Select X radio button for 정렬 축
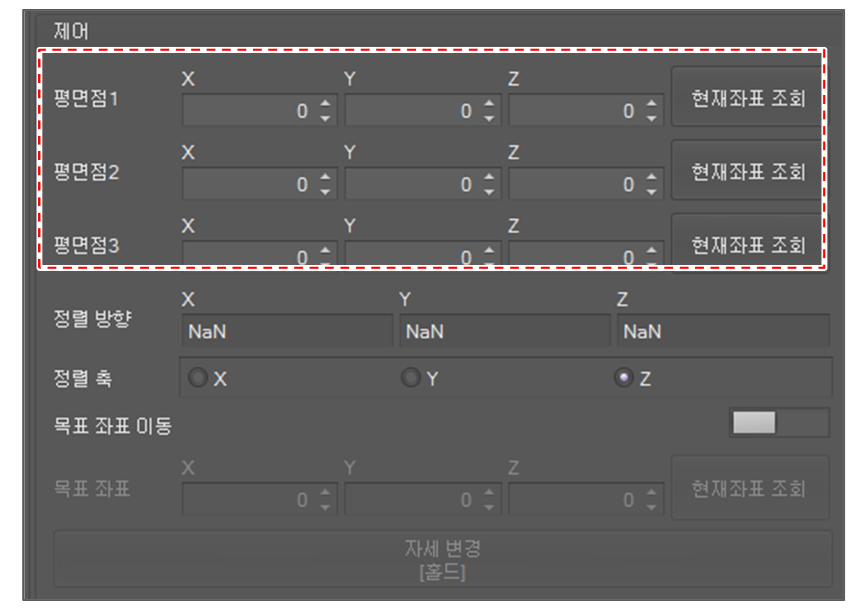 (x=198, y=377)
